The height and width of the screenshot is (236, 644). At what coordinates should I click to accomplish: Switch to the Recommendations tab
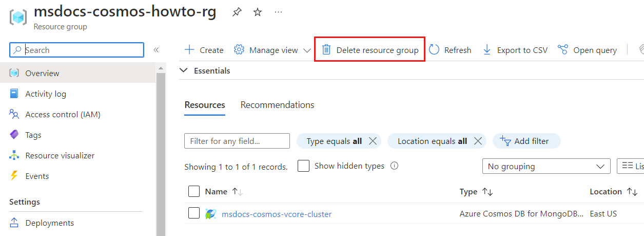pyautogui.click(x=277, y=105)
